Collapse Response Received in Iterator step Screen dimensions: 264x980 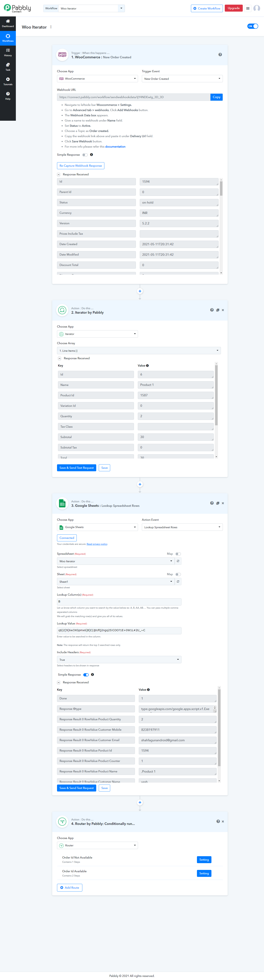click(59, 358)
